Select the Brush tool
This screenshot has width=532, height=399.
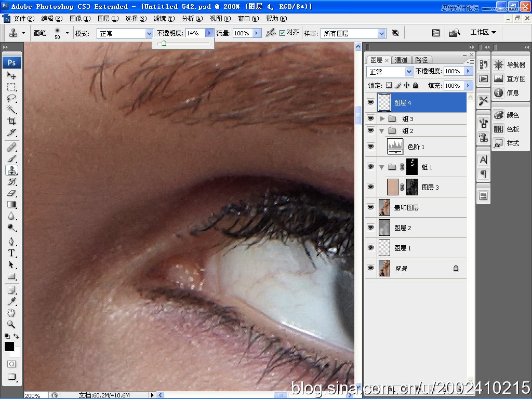11,159
